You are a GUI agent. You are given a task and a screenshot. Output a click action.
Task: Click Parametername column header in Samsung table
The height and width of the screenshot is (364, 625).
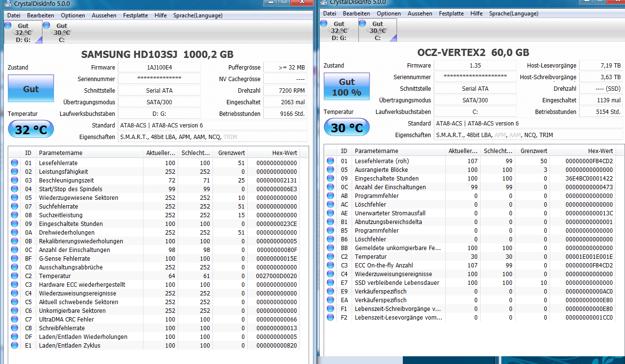[x=89, y=153]
